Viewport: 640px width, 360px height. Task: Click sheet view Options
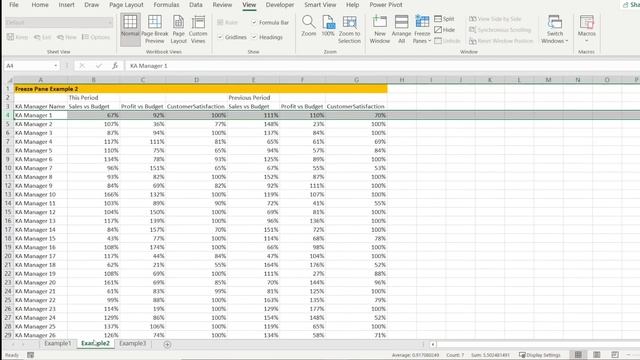pyautogui.click(x=96, y=37)
